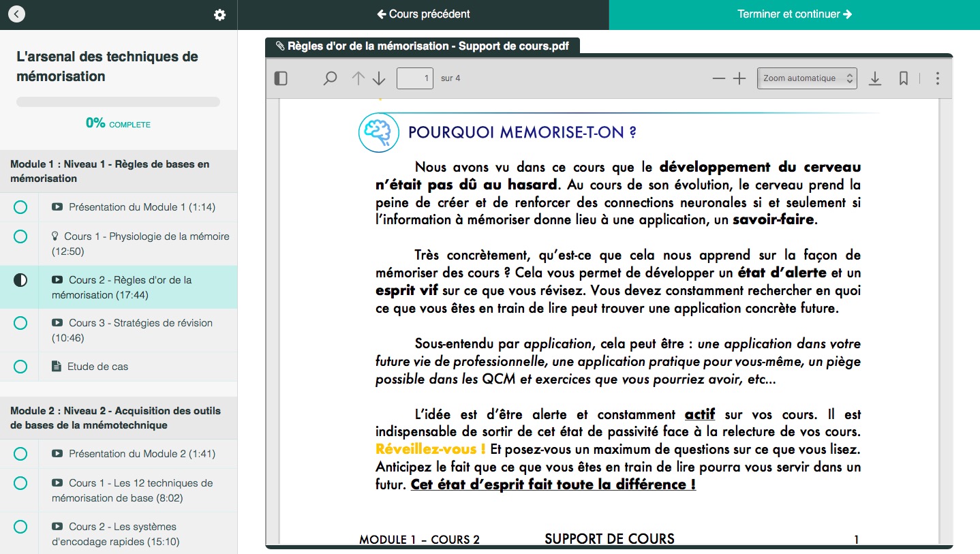This screenshot has height=554, width=980.
Task: Go to Cours précédent
Action: click(x=423, y=14)
